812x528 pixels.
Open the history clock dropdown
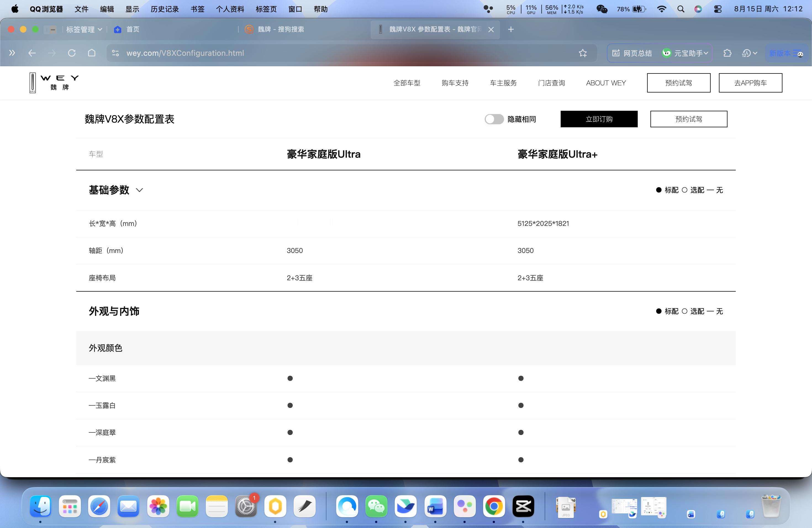click(x=750, y=53)
